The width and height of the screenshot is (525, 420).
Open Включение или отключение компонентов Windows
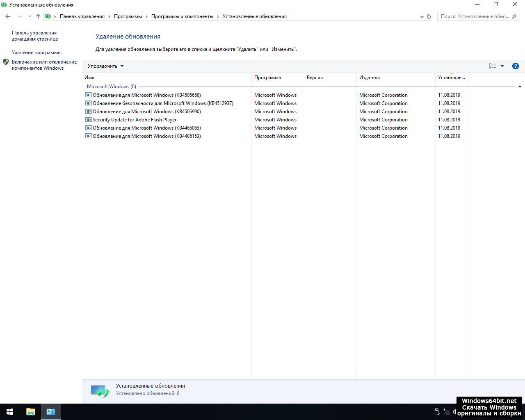(44, 65)
